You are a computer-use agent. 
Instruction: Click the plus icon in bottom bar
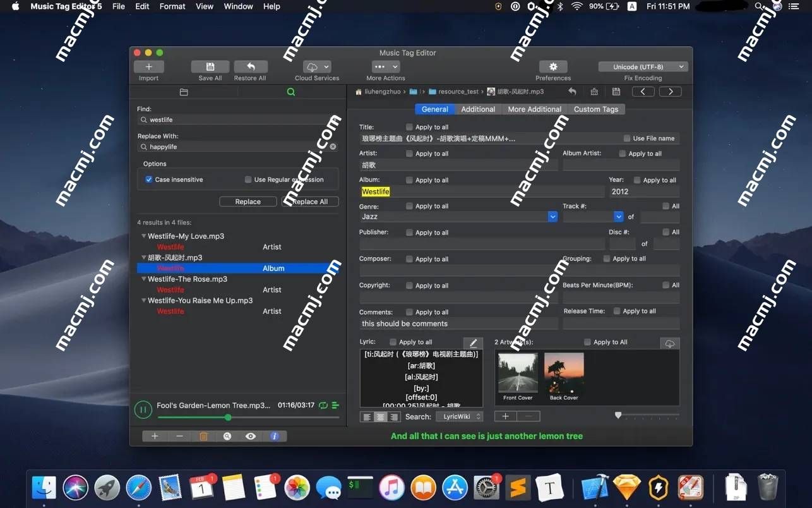(155, 436)
